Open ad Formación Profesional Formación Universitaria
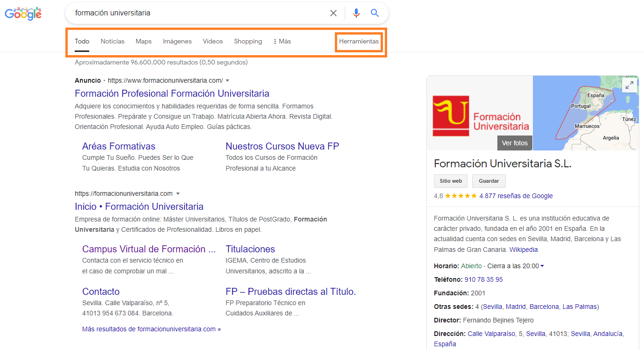Viewport: 644px width, 350px height. 172,93
